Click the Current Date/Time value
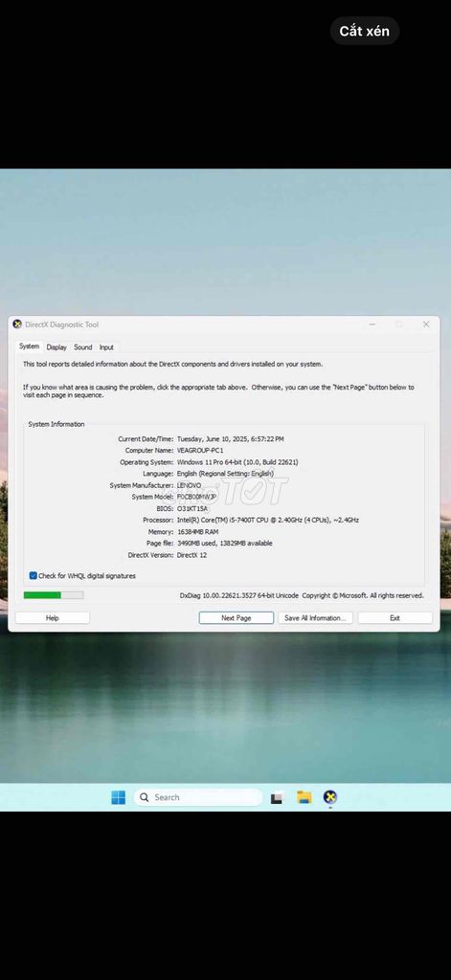Screen dimensions: 451x980 pos(230,439)
